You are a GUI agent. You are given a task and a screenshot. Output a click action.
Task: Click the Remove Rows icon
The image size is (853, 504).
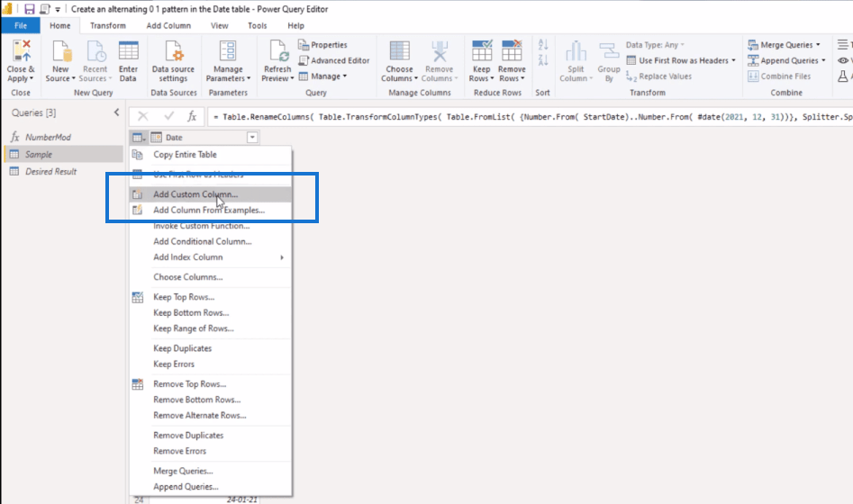pos(512,51)
